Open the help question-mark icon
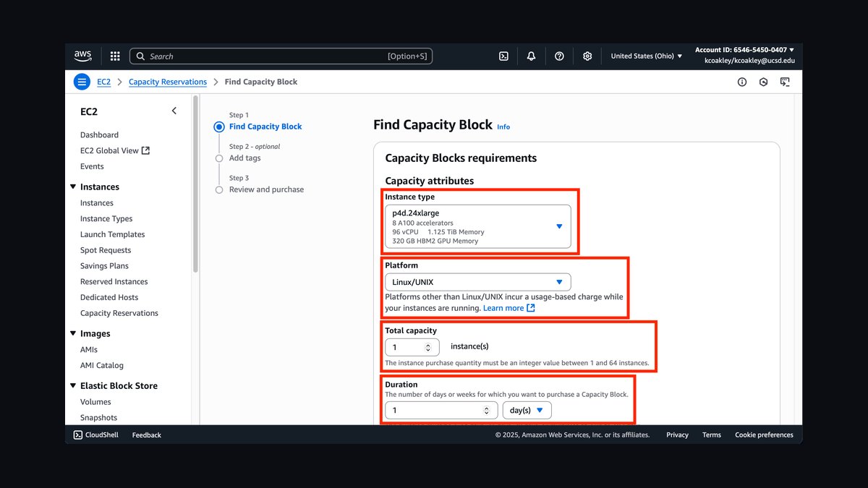 click(559, 56)
